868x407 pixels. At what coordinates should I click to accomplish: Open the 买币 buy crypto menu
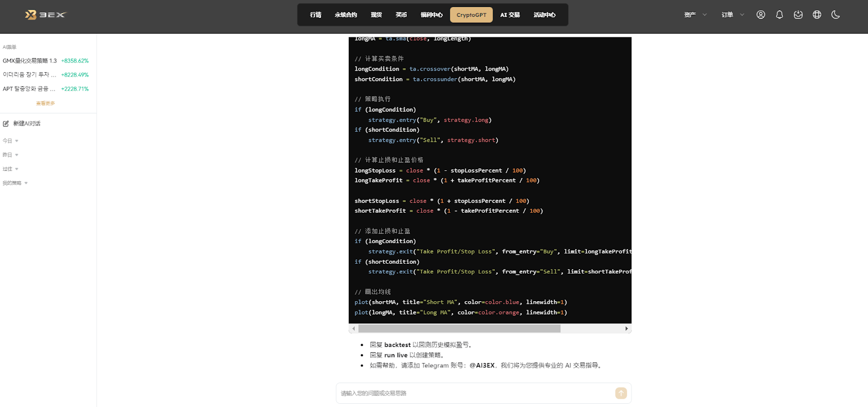coord(401,15)
